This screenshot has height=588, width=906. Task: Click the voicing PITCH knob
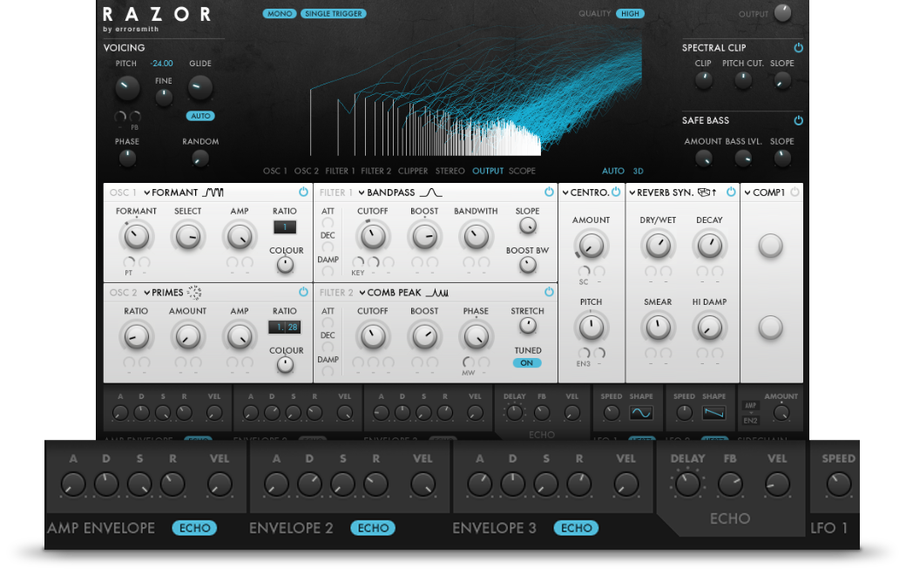[x=127, y=87]
